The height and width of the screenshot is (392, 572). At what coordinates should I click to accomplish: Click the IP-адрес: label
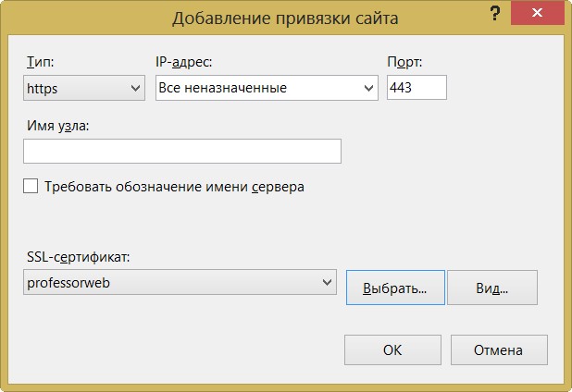pos(183,62)
